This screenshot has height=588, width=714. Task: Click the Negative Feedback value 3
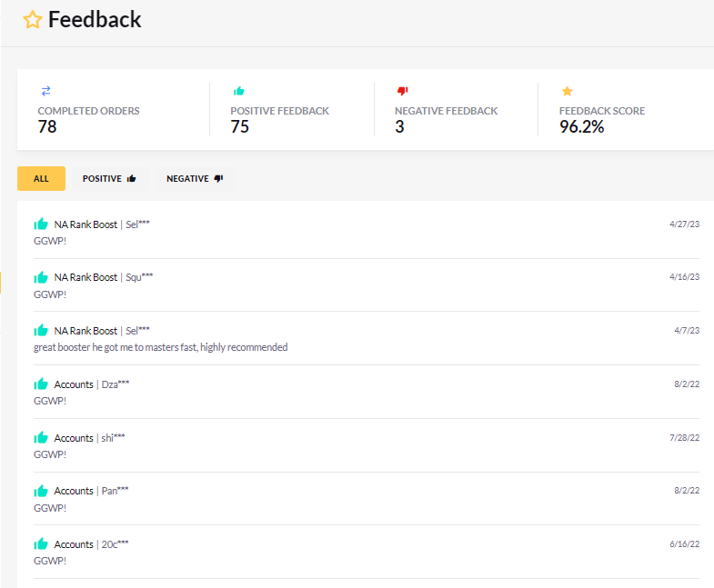[399, 126]
